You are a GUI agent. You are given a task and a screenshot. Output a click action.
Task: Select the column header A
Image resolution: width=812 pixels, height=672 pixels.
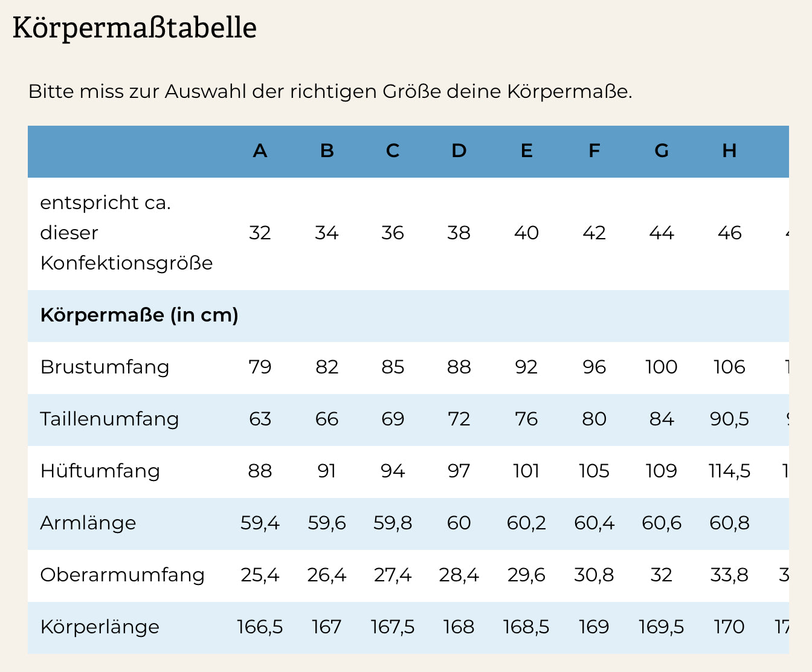pos(260,151)
